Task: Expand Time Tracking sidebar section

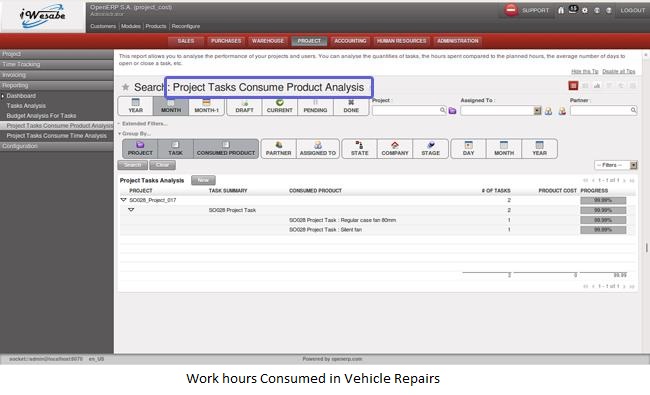Action: click(x=57, y=64)
